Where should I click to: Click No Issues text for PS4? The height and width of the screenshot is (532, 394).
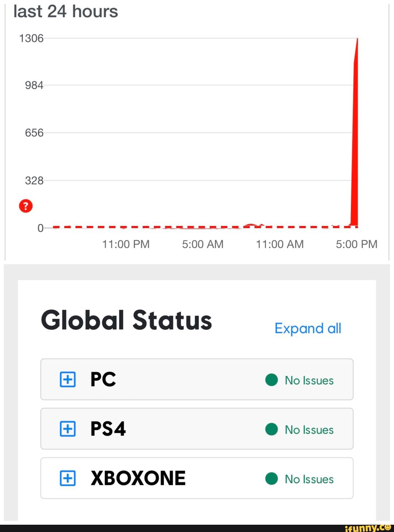pyautogui.click(x=309, y=430)
